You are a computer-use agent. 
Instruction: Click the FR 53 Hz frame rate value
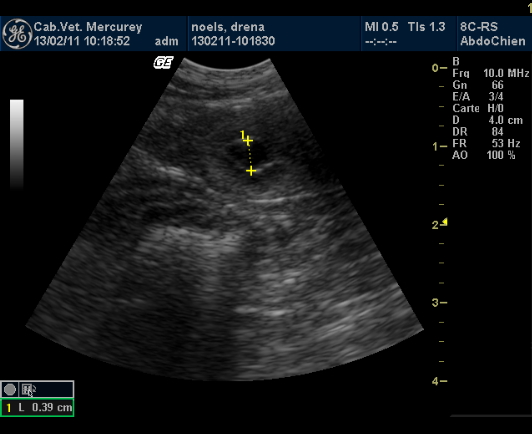pos(486,143)
